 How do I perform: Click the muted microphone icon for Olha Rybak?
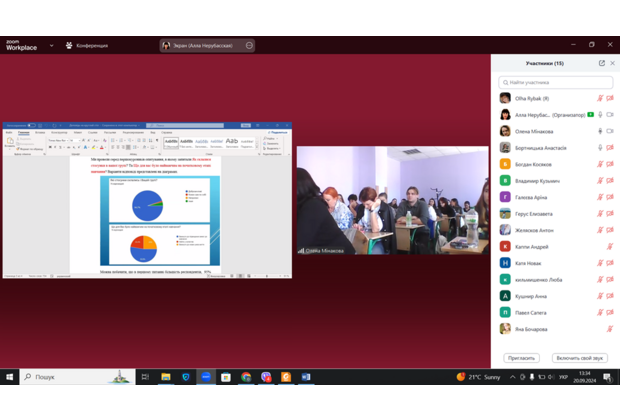[600, 98]
